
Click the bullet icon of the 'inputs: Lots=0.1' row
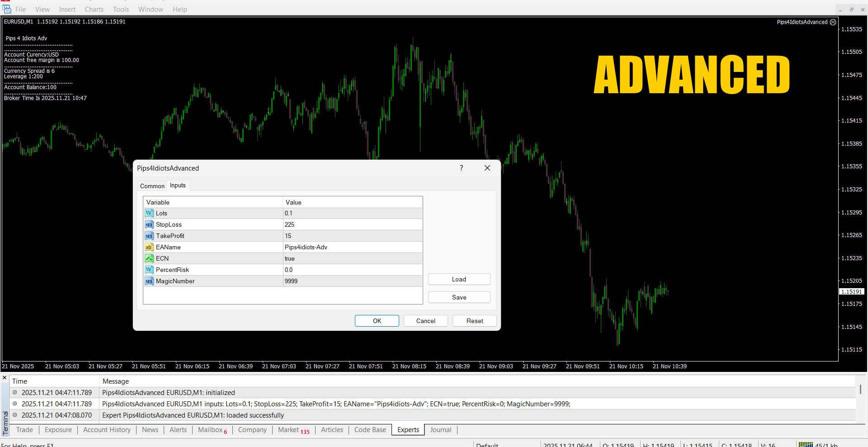(15, 404)
